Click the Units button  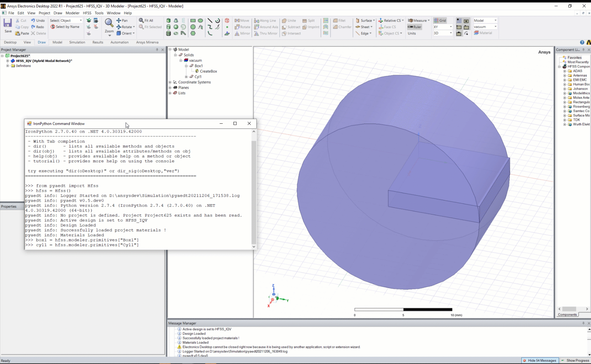[412, 33]
